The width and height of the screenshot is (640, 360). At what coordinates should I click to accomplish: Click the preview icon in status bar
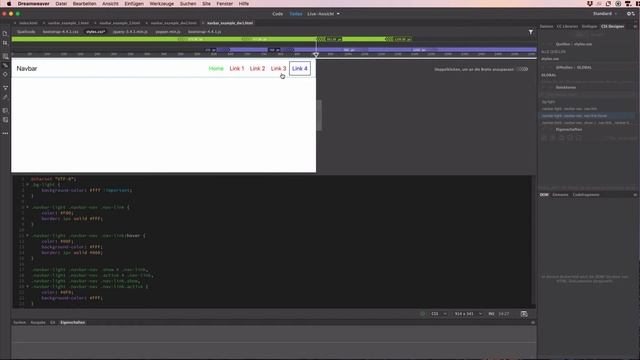tap(524, 314)
